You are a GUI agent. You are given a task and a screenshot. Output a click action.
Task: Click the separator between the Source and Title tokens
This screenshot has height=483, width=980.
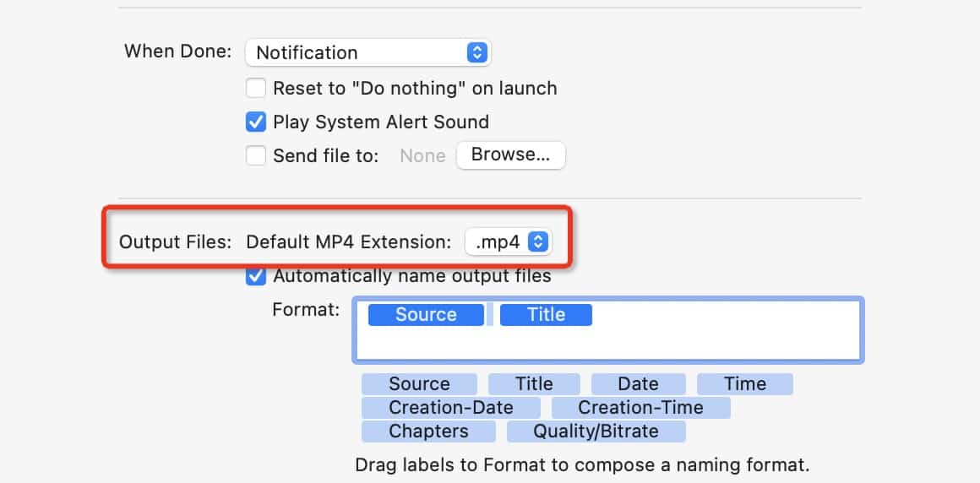pyautogui.click(x=490, y=315)
